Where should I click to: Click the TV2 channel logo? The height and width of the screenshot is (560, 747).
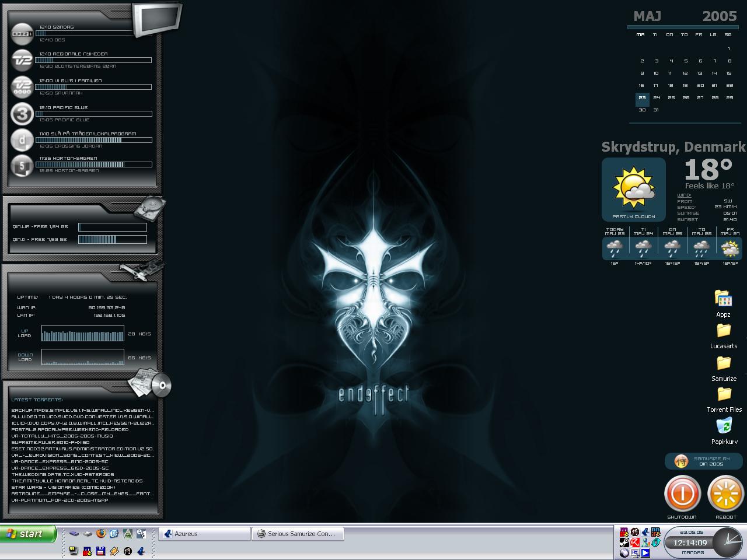click(22, 60)
